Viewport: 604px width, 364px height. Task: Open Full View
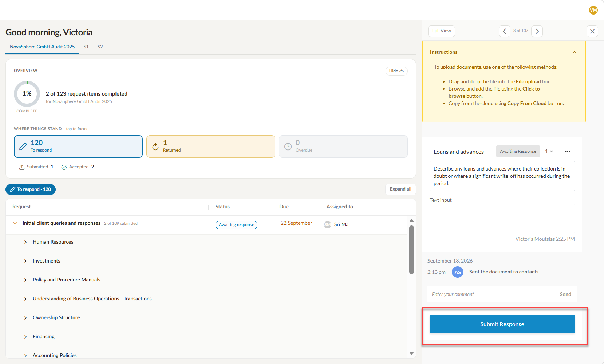[x=442, y=31]
